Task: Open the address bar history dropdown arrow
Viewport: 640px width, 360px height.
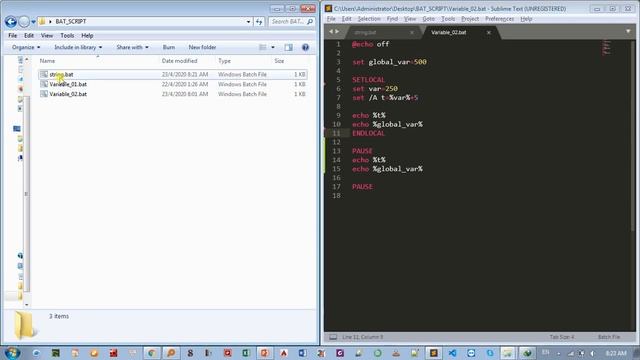Action: [x=248, y=22]
